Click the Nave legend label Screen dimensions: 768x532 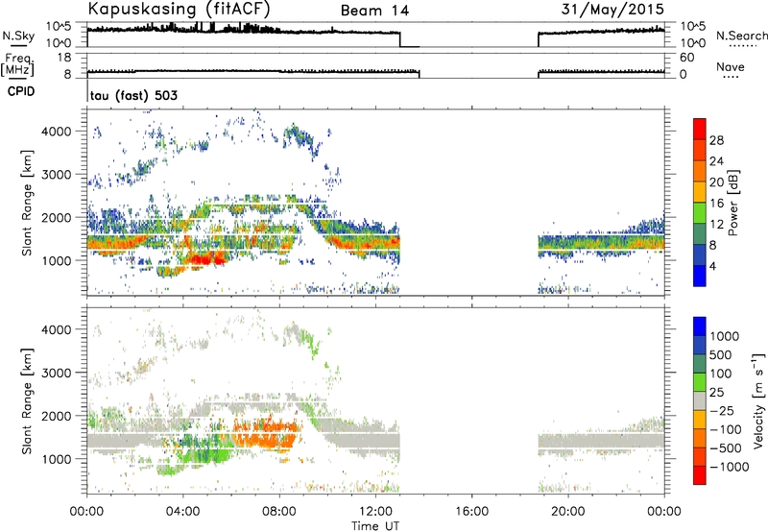click(x=731, y=66)
